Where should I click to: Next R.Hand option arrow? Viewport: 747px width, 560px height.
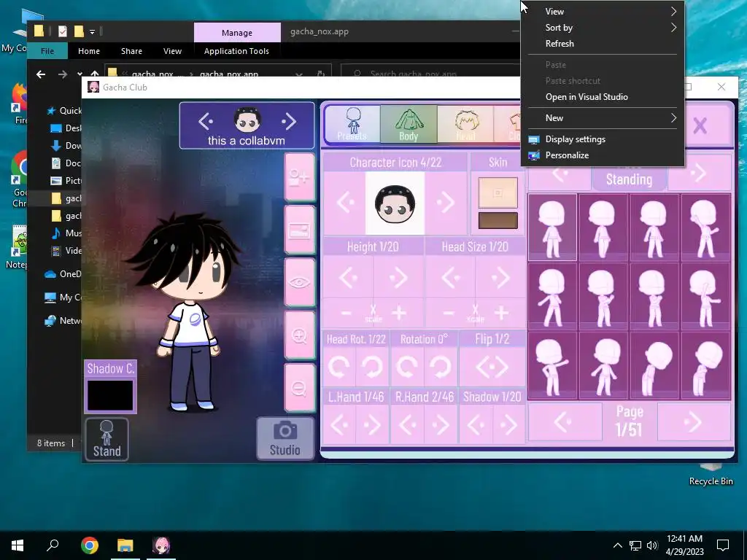(440, 424)
